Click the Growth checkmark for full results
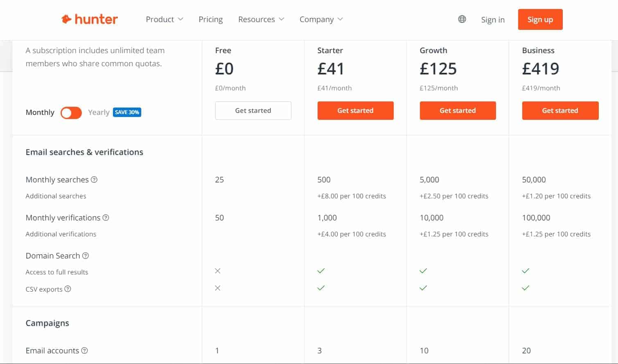Screen dimensions: 618x364 click(x=423, y=271)
